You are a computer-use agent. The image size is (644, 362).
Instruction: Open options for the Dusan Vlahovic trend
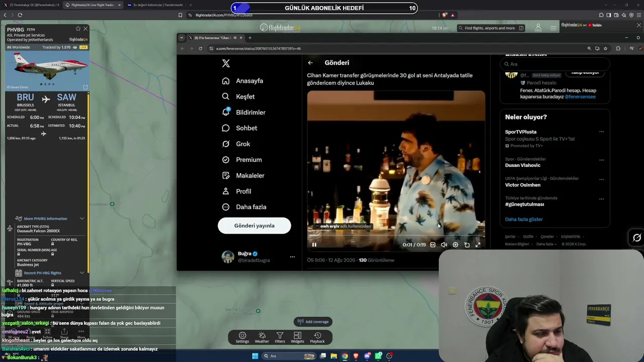tap(601, 160)
